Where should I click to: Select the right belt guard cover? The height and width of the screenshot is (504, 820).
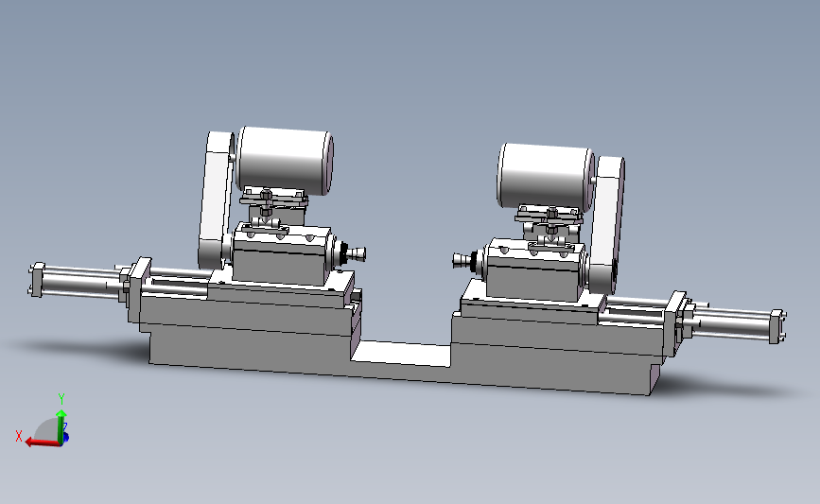605,225
